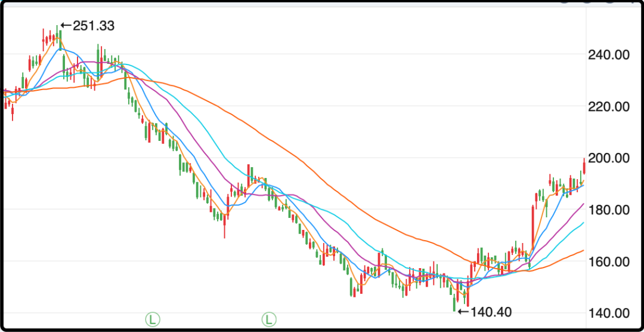Viewport: 644px width, 332px height.
Task: Click the 160.00 price axis label
Action: coord(609,262)
